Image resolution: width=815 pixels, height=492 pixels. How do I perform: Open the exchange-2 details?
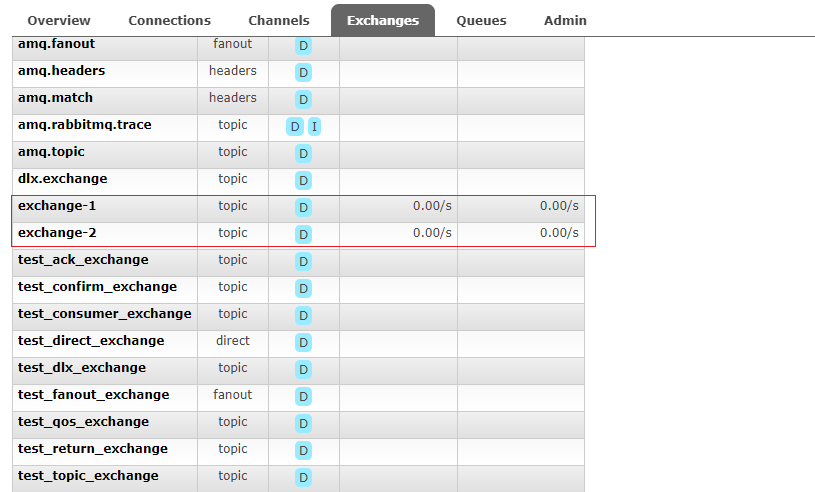57,233
